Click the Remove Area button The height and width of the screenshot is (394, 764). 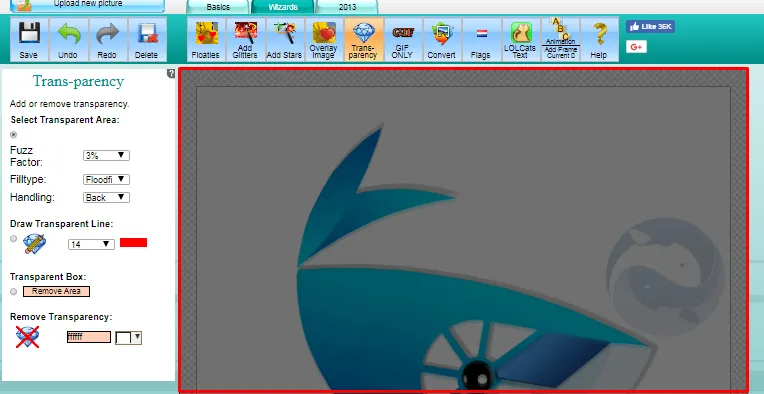tap(57, 291)
